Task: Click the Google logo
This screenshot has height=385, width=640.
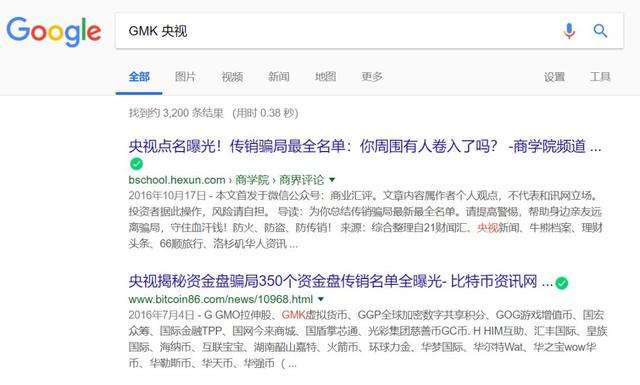Action: pyautogui.click(x=53, y=31)
